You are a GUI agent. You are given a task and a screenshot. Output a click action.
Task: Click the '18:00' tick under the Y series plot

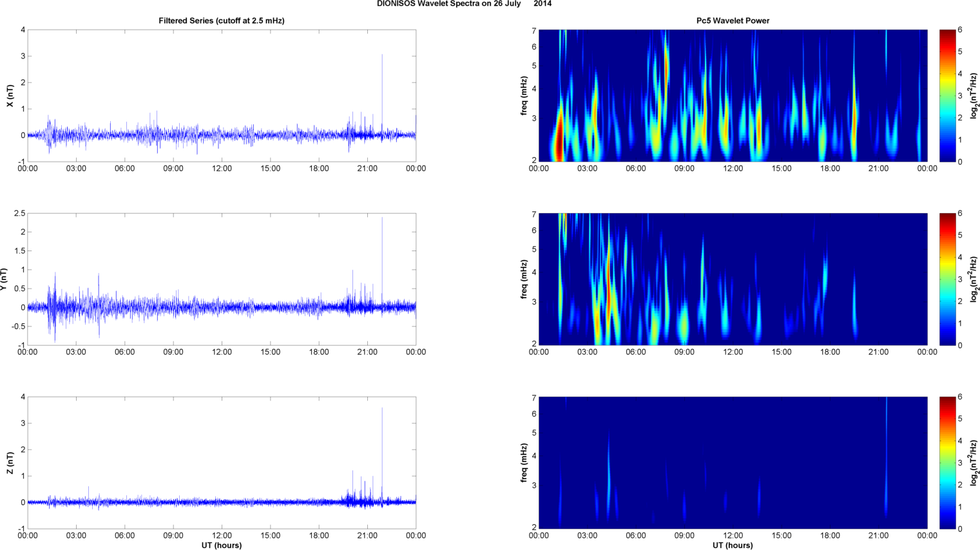click(319, 352)
